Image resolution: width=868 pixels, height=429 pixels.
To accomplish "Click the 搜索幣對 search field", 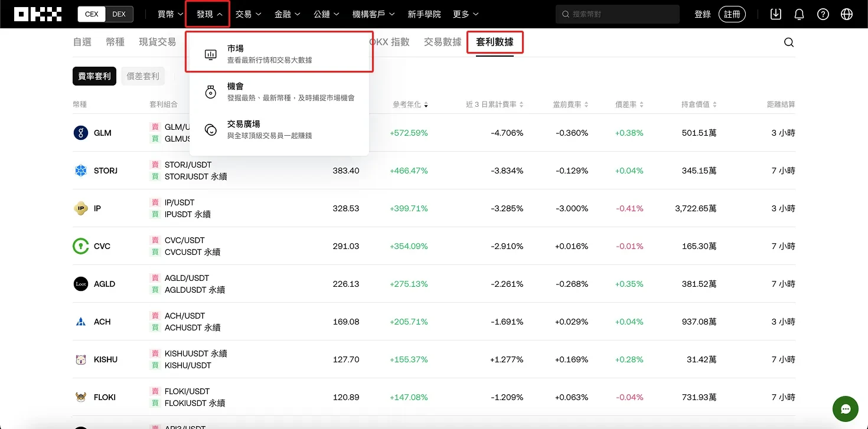I will click(618, 14).
